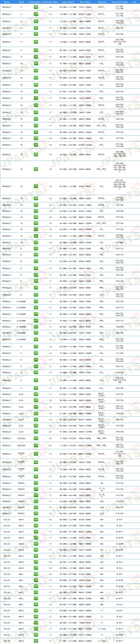Select the 'P6' body cell

click(x=102, y=483)
